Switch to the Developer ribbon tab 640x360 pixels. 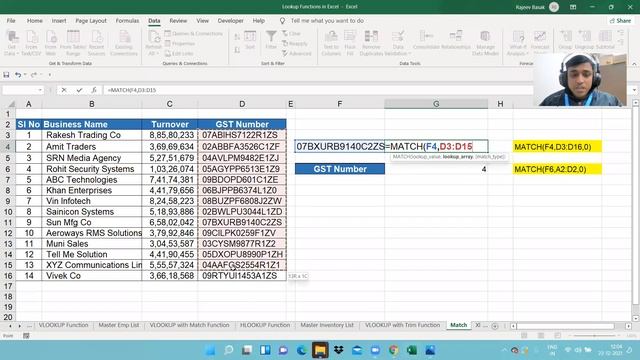tap(231, 20)
